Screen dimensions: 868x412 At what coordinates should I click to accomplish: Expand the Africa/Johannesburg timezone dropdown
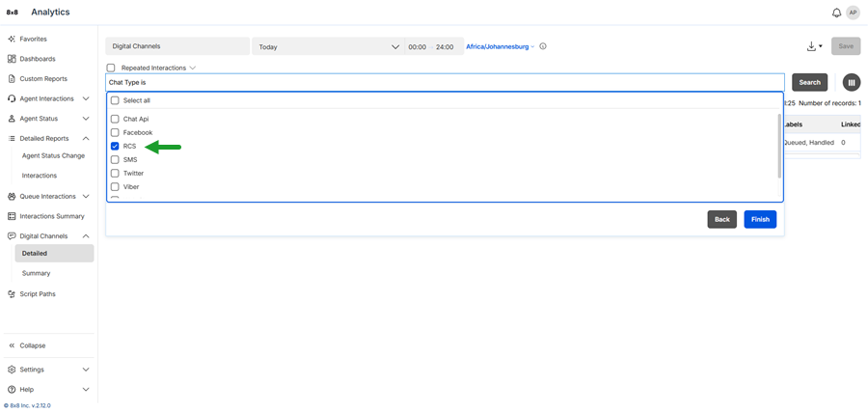pyautogui.click(x=500, y=46)
